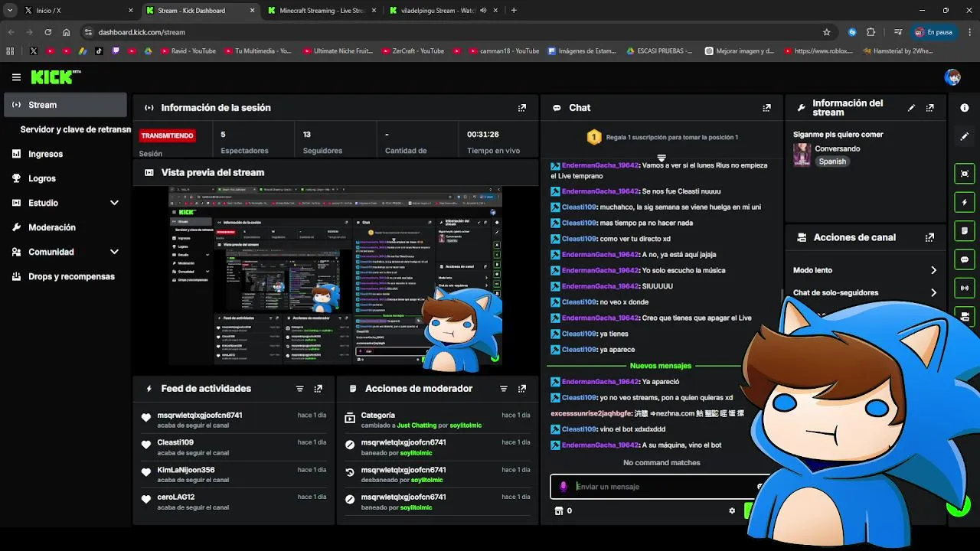The image size is (980, 551).
Task: Click the stream preview thumbnail
Action: [x=335, y=277]
